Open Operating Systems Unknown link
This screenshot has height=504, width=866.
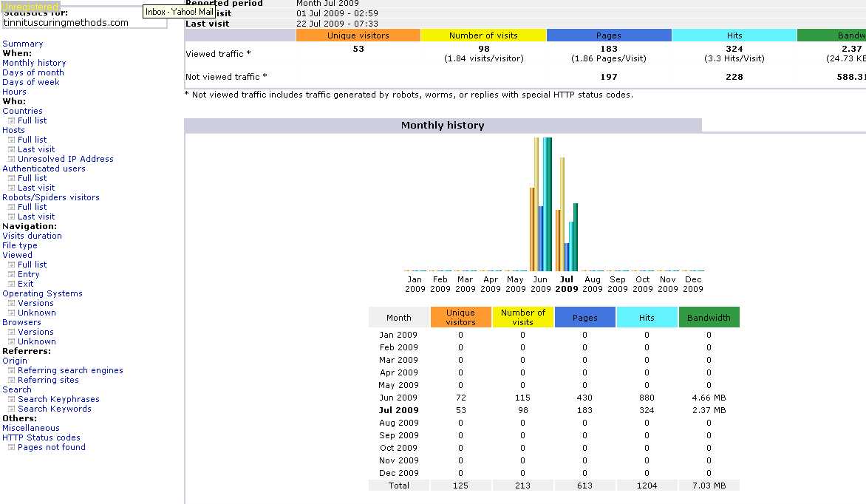coord(36,313)
